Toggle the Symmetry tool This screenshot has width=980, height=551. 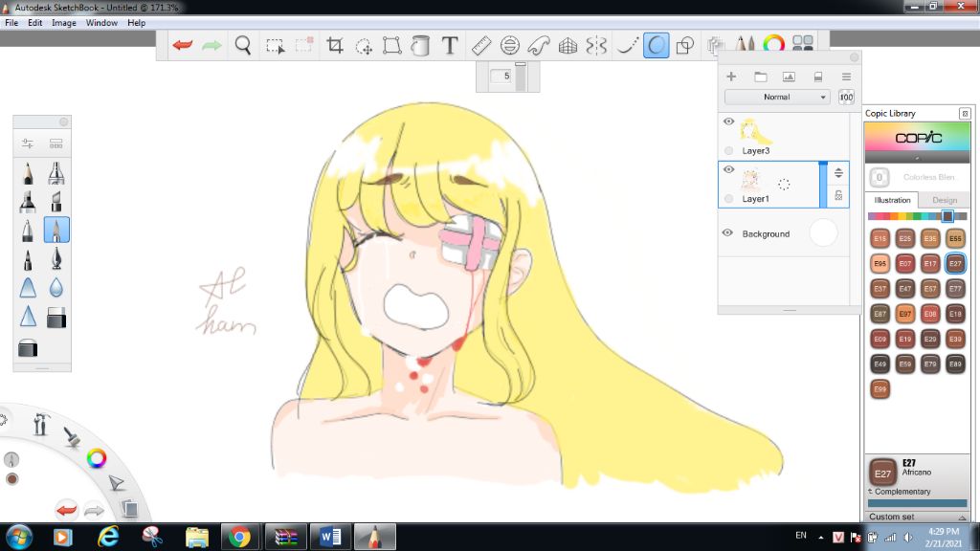597,45
